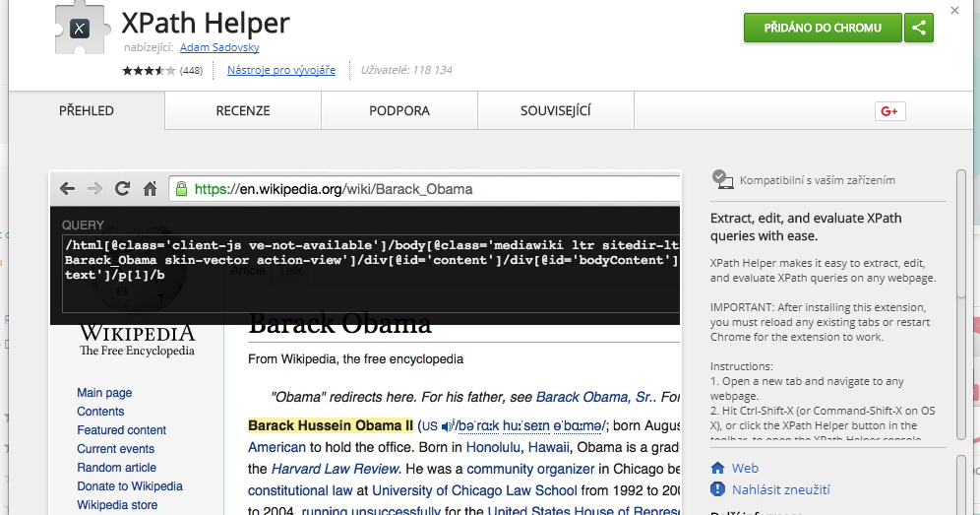Close the extension details overlay
The width and height of the screenshot is (980, 515).
[x=954, y=11]
